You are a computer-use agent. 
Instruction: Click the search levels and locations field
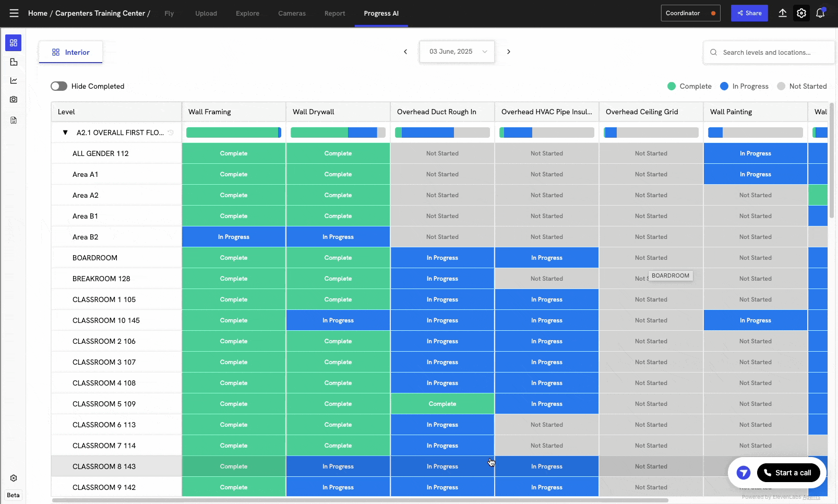[x=768, y=52]
